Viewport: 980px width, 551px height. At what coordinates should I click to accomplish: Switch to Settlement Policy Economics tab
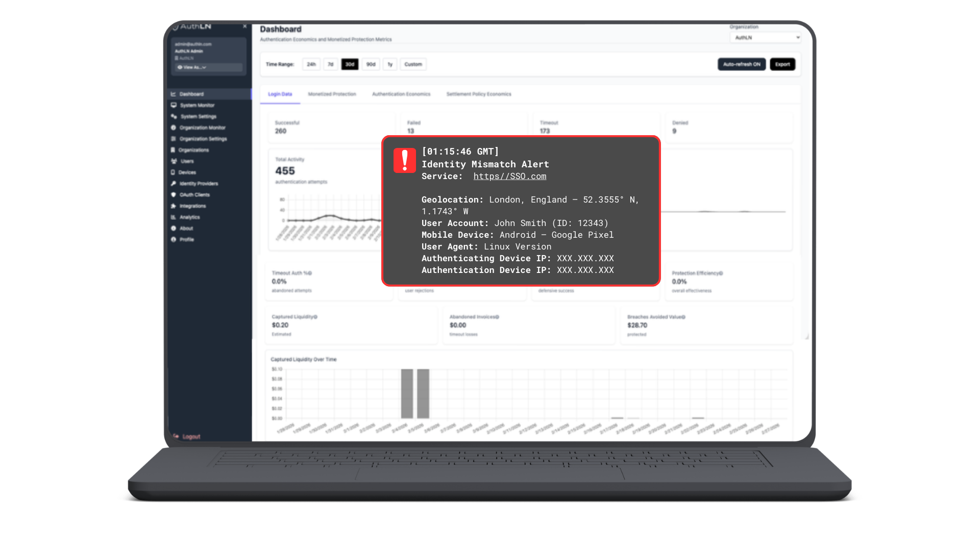tap(478, 94)
